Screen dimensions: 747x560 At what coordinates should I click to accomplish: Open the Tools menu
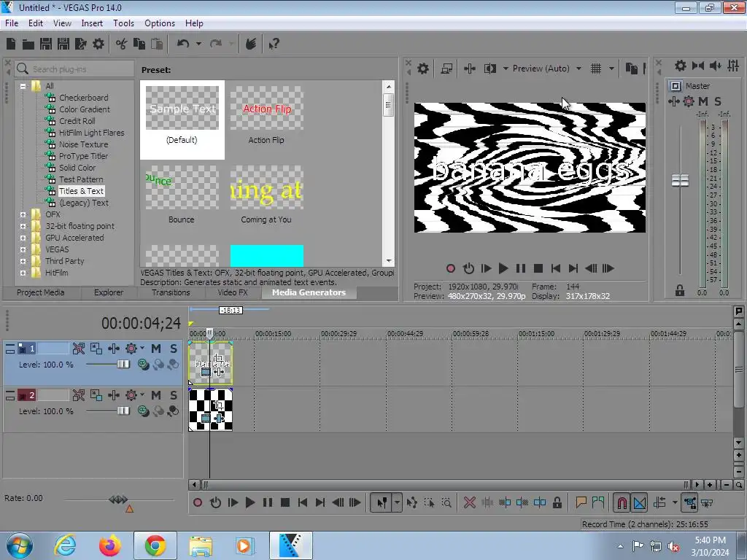(x=123, y=23)
